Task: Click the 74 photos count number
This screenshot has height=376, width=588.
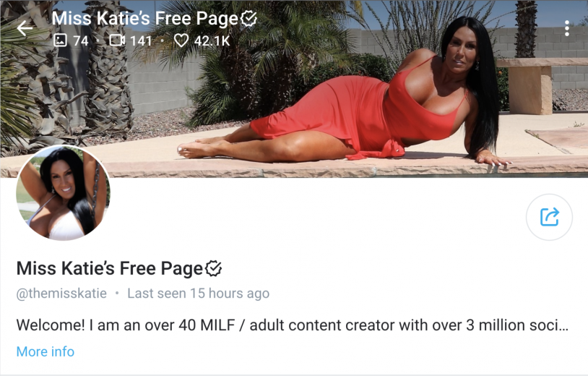Action: point(81,40)
